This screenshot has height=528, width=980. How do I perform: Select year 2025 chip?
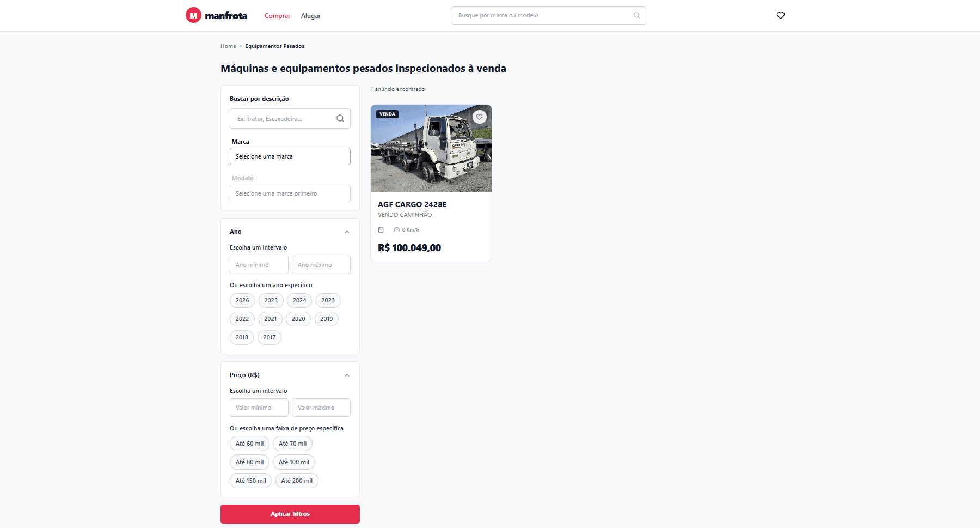click(x=271, y=300)
